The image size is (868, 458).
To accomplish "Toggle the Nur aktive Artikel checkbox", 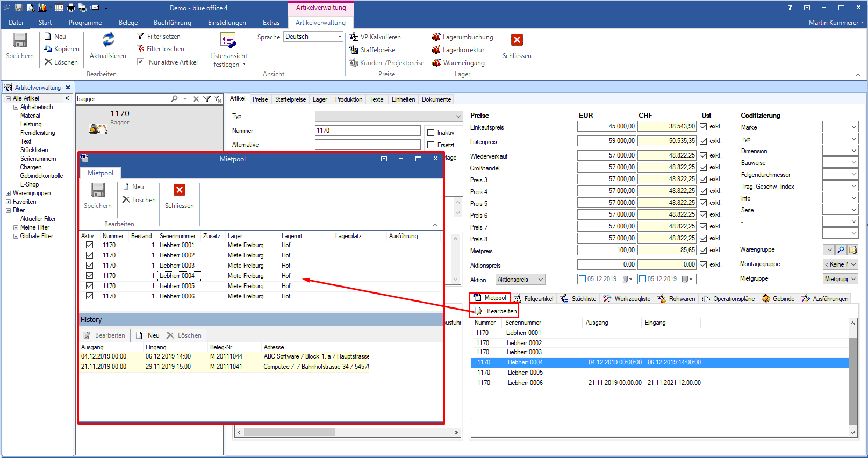I will coord(141,62).
